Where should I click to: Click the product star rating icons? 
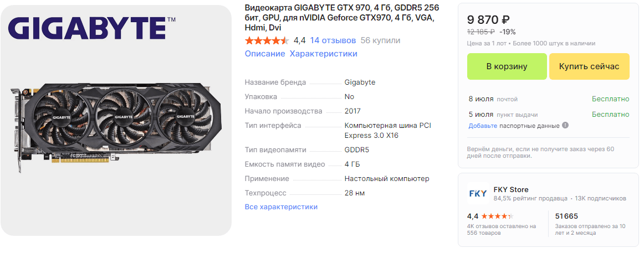click(267, 40)
